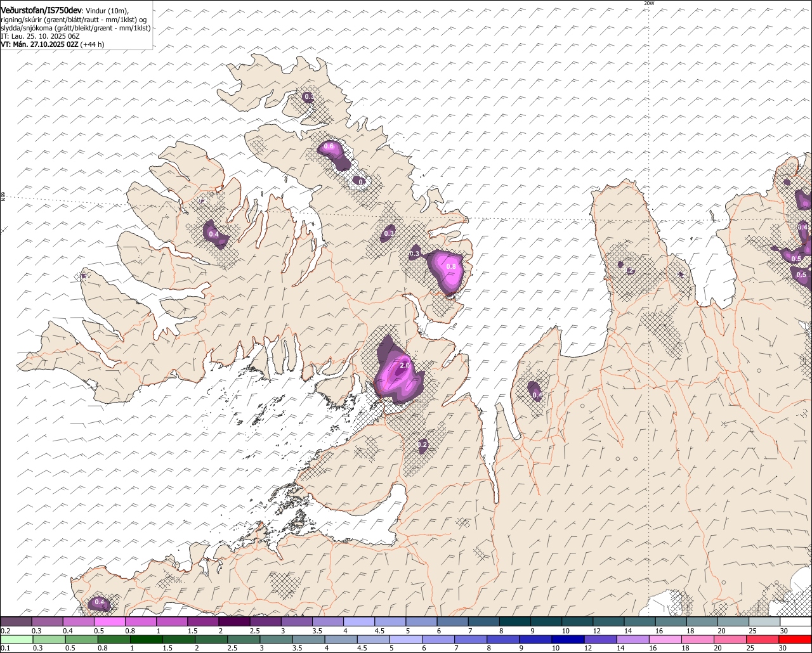The width and height of the screenshot is (812, 653).
Task: Click the '12' label under upper legend row
Action: point(596,631)
